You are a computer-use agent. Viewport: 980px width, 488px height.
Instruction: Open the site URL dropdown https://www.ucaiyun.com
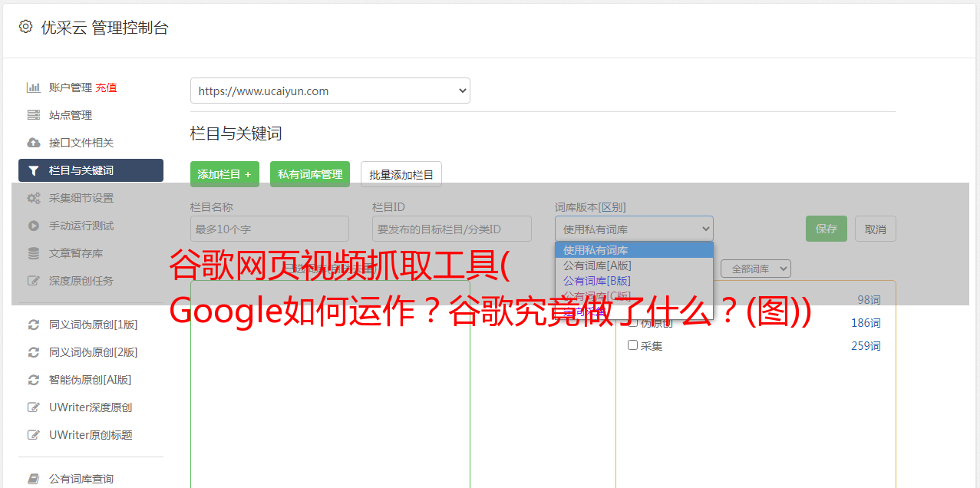[x=330, y=91]
